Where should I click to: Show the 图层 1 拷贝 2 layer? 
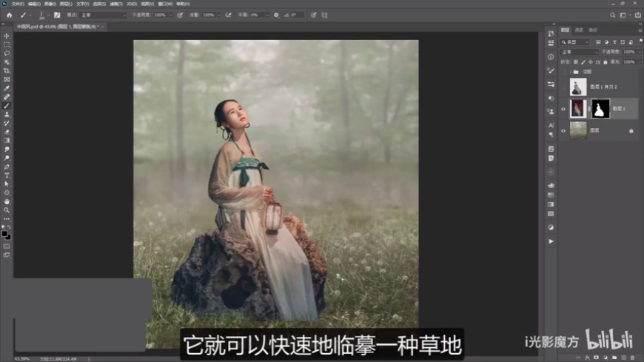[x=563, y=87]
